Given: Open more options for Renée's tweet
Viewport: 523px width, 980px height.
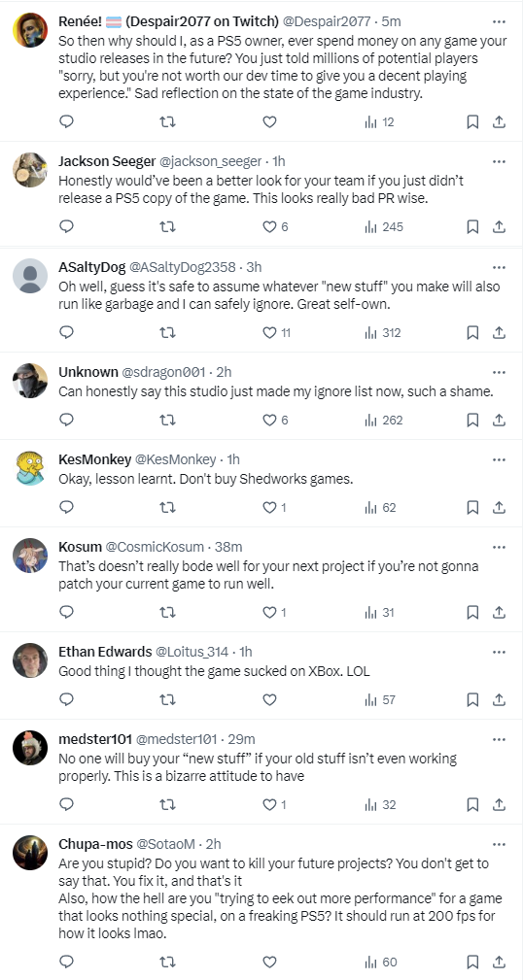Looking at the screenshot, I should pyautogui.click(x=499, y=22).
